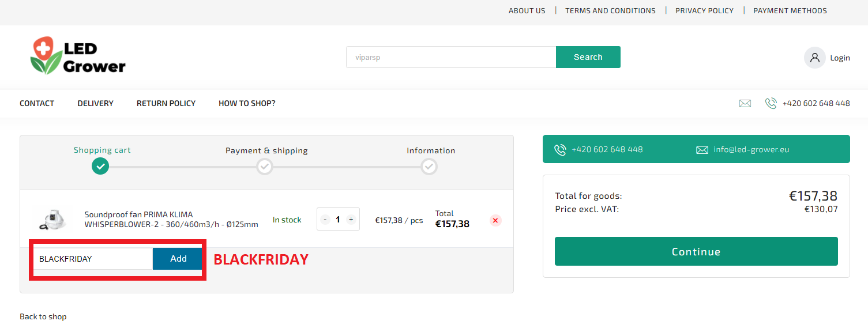The height and width of the screenshot is (336, 868).
Task: Click the envelope icon beside phone number
Action: [745, 104]
